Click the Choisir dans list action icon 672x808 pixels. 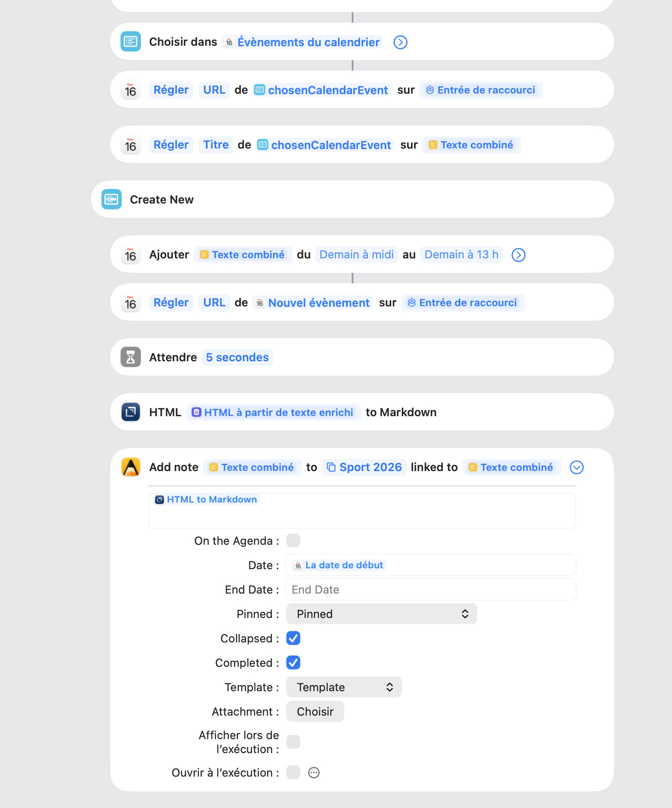coord(131,42)
